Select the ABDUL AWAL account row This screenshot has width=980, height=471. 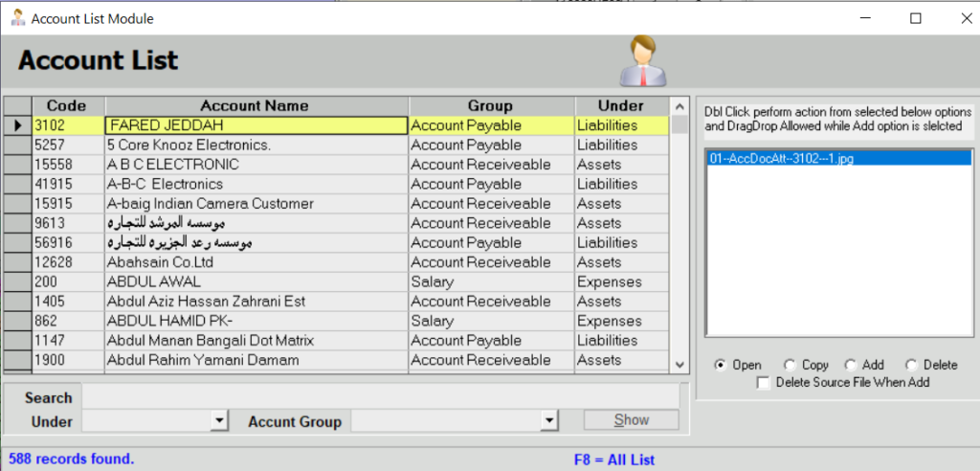pyautogui.click(x=255, y=281)
